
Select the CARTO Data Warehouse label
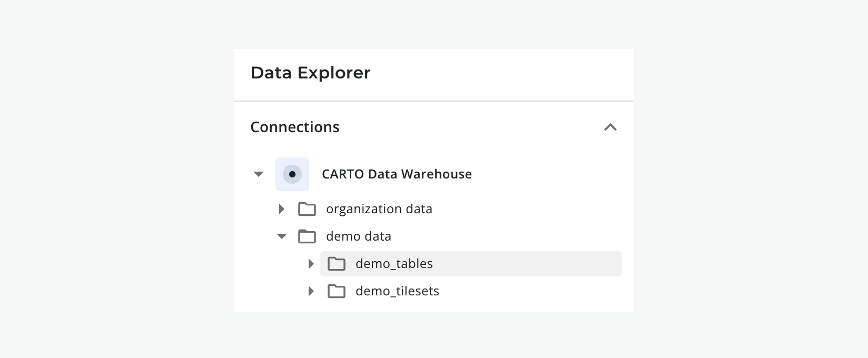pos(397,174)
